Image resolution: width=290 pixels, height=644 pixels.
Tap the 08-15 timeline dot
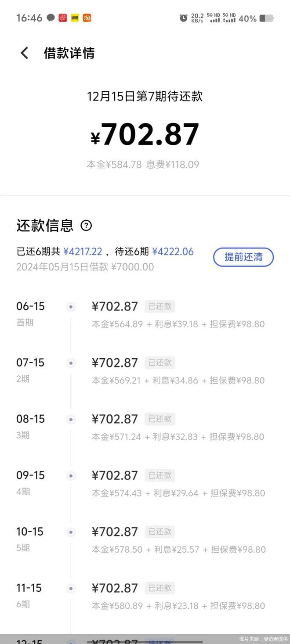click(71, 419)
